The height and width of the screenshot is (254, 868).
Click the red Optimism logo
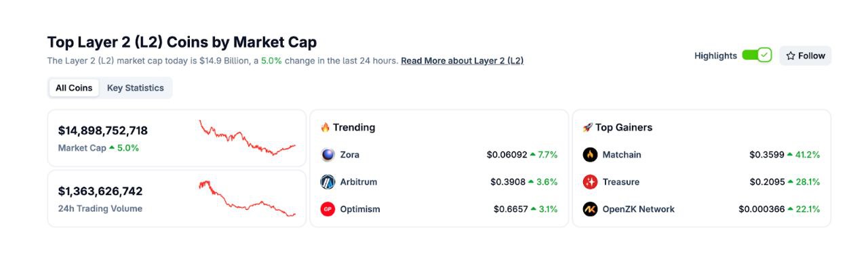coord(328,209)
